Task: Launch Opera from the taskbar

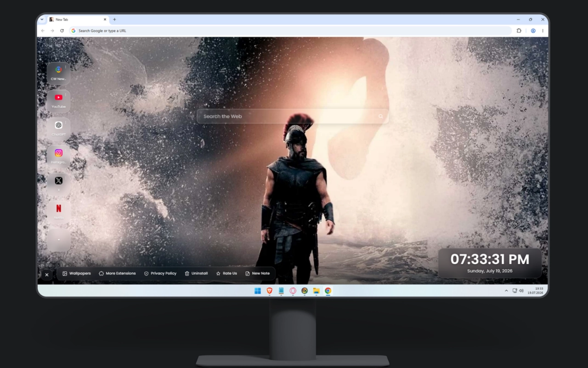Action: click(x=293, y=291)
